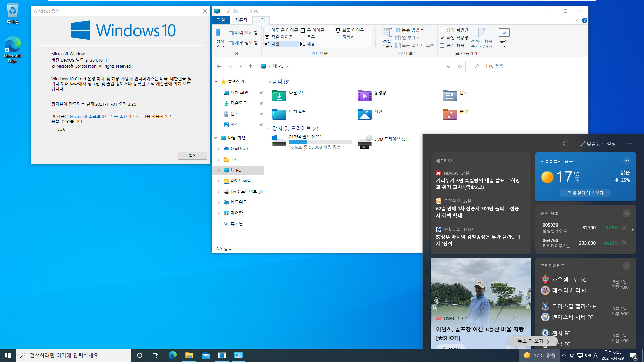Select 네트워크 in the navigation tree
Image resolution: width=644 pixels, height=362 pixels.
238,202
